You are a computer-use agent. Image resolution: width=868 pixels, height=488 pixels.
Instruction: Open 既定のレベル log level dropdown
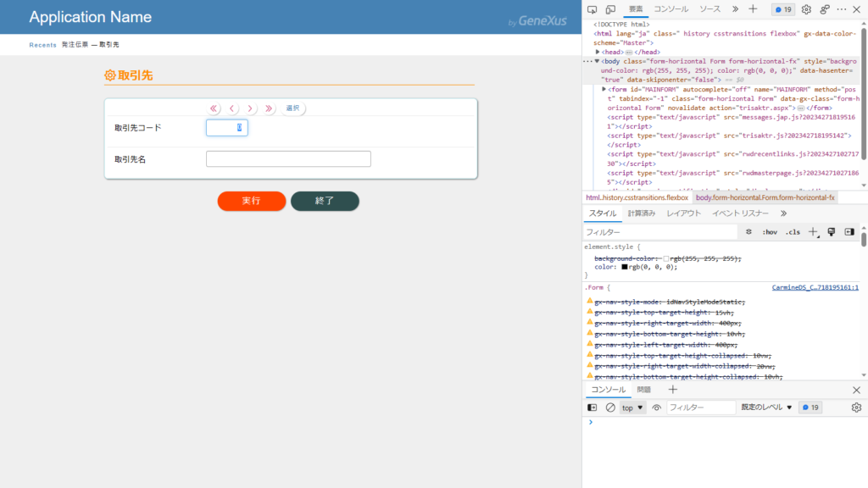[x=766, y=408]
